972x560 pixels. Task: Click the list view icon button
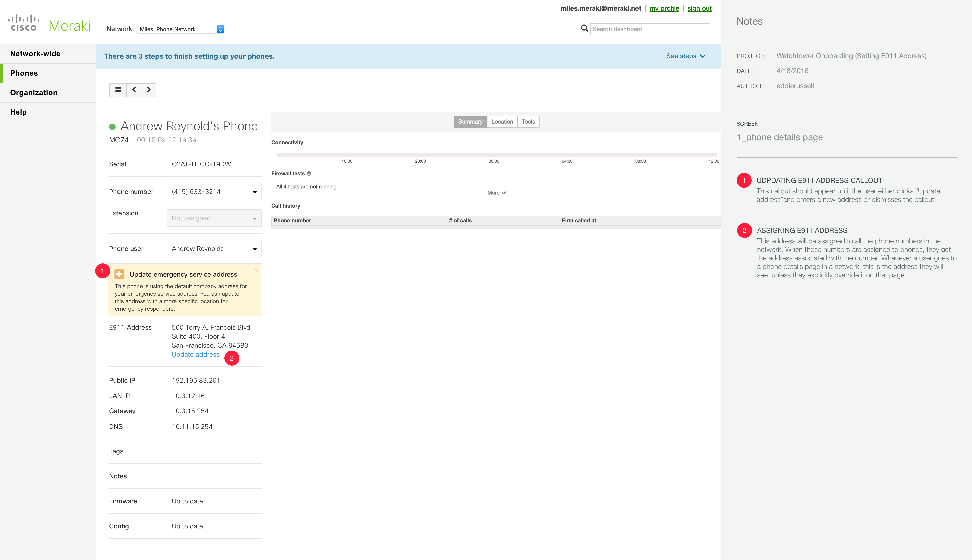(x=118, y=90)
